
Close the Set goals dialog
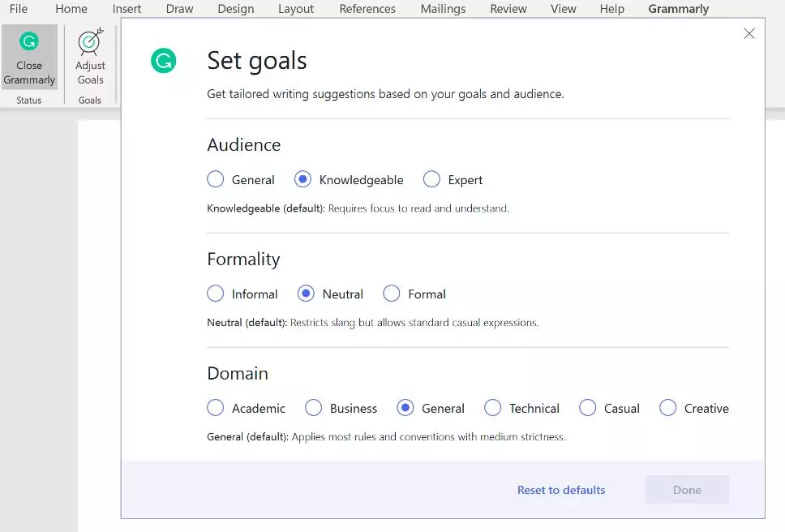(749, 33)
